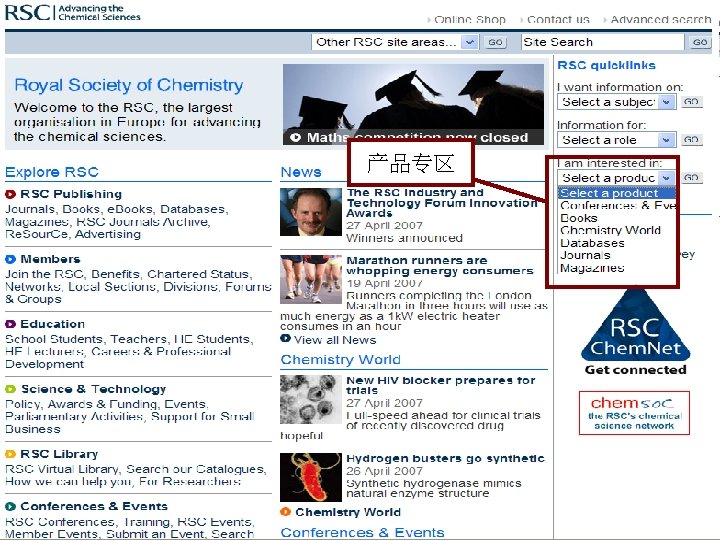
Task: Click the teal Conferences & Events bullet icon
Action: coord(10,506)
